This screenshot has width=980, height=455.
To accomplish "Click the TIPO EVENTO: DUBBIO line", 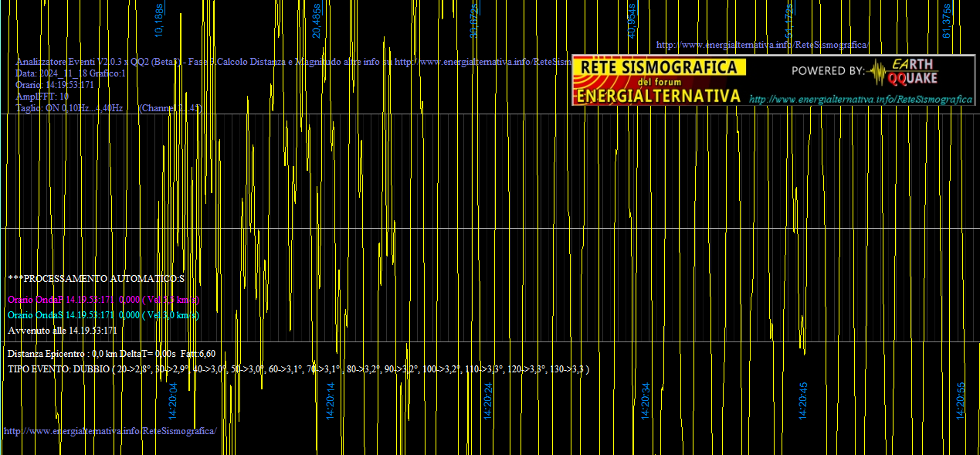I will 299,368.
